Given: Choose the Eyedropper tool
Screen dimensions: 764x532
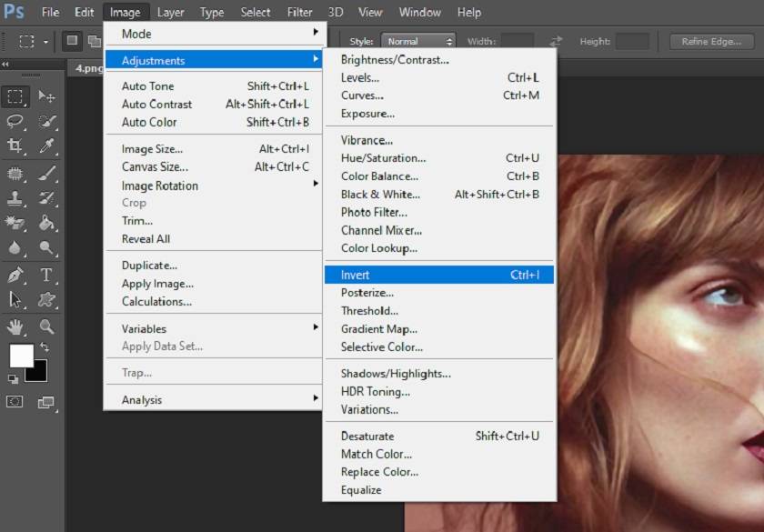Looking at the screenshot, I should click(x=46, y=146).
